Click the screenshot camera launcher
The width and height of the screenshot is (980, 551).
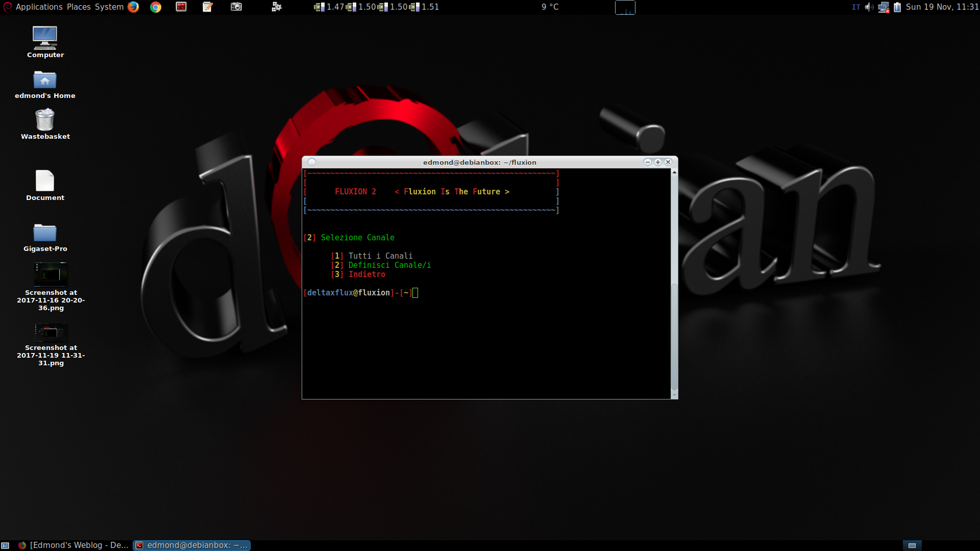tap(236, 7)
